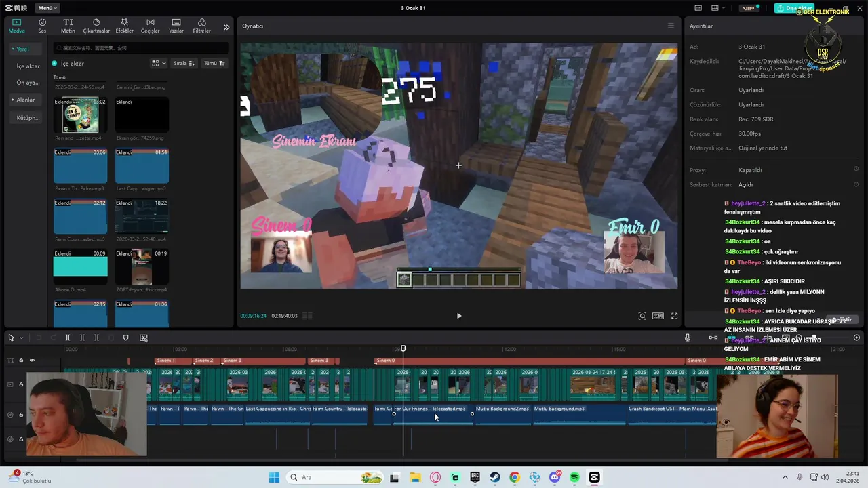Open the Medya tab
Image resolution: width=868 pixels, height=488 pixels.
click(x=16, y=26)
